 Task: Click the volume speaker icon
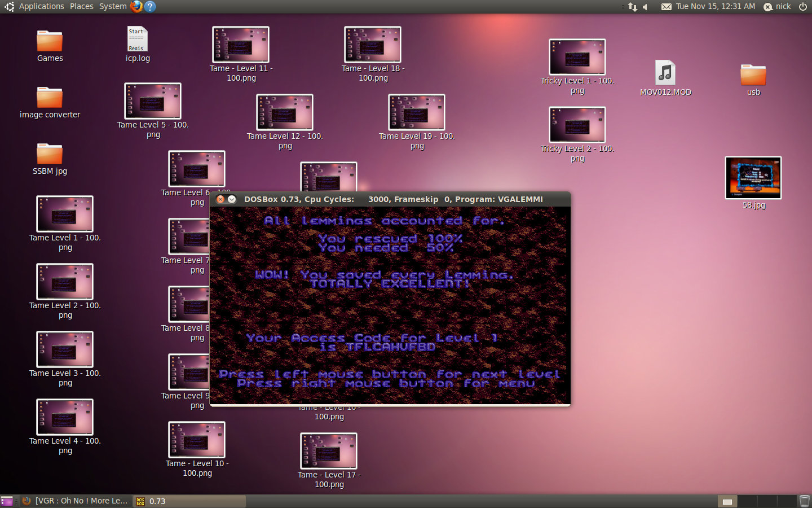646,7
